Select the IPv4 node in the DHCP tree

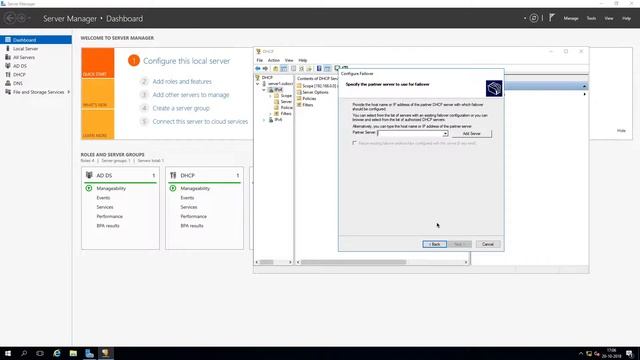[x=278, y=89]
